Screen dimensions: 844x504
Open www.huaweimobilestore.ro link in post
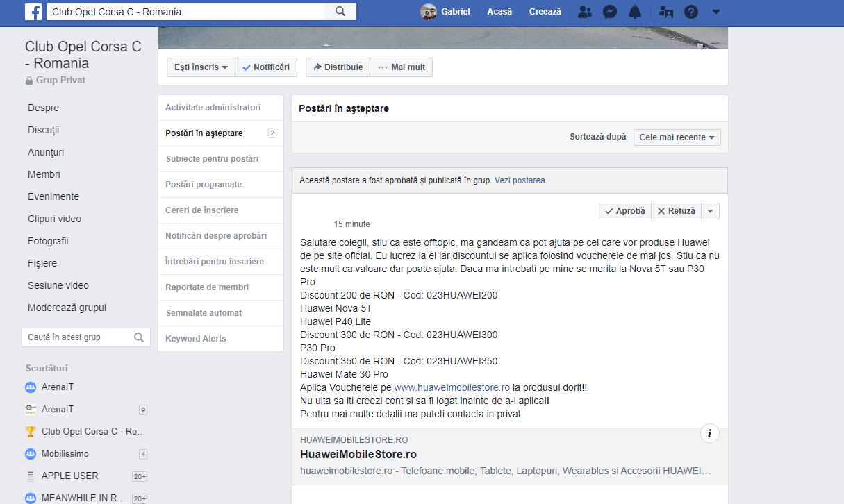click(452, 387)
